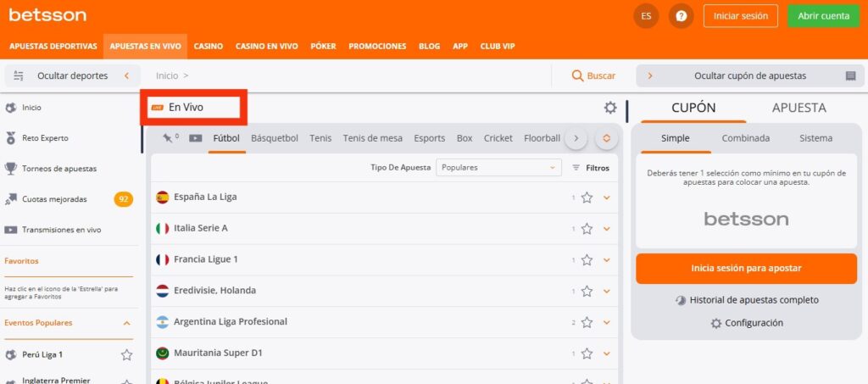Switch to Cupón tab

pos(693,109)
